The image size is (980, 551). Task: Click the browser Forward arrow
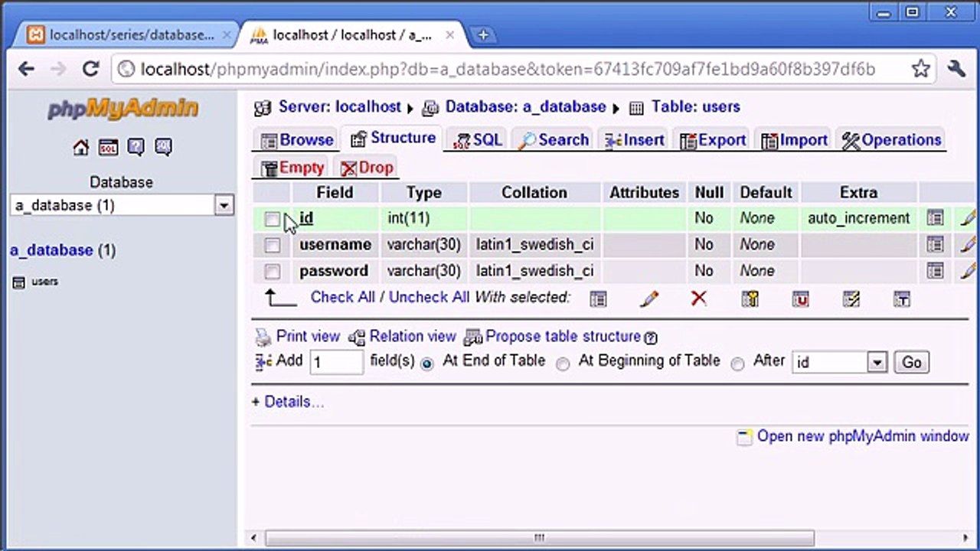(58, 69)
